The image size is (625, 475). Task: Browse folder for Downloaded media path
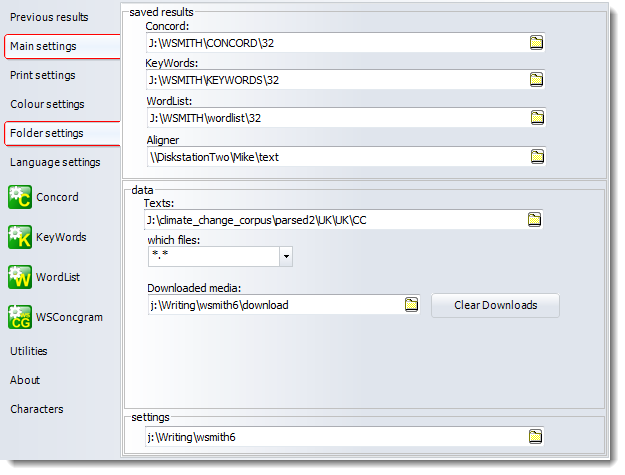[x=410, y=305]
